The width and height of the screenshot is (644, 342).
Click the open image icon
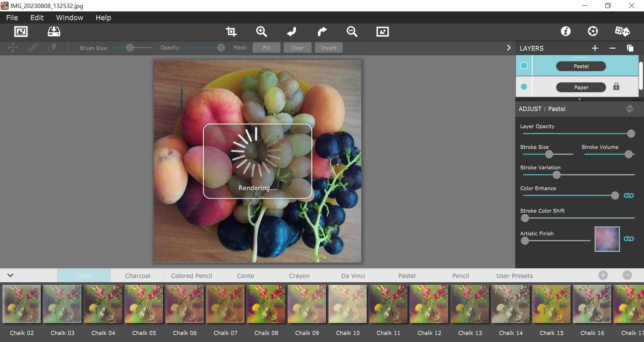pyautogui.click(x=21, y=32)
